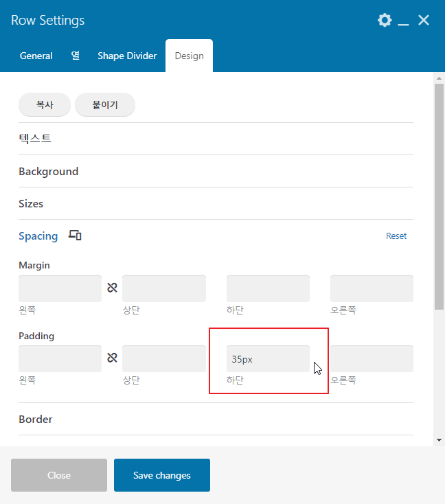Click the 복사 copy button

coord(45,105)
